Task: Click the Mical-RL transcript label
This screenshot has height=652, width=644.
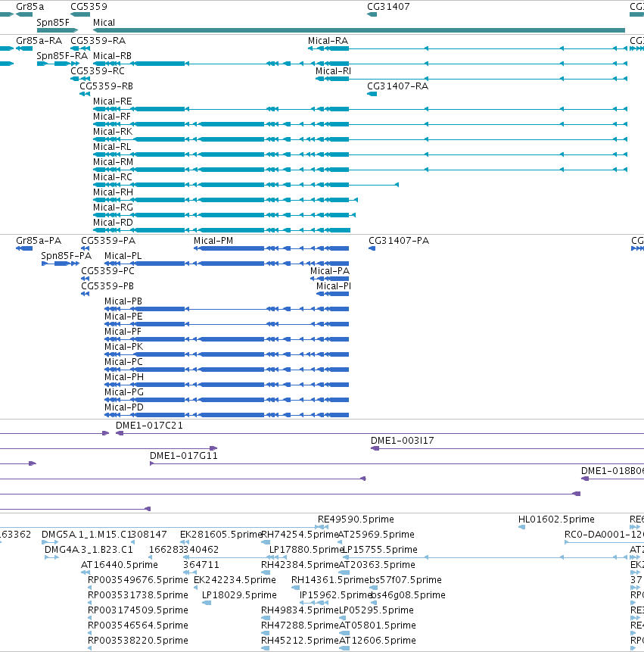Action: tap(112, 147)
